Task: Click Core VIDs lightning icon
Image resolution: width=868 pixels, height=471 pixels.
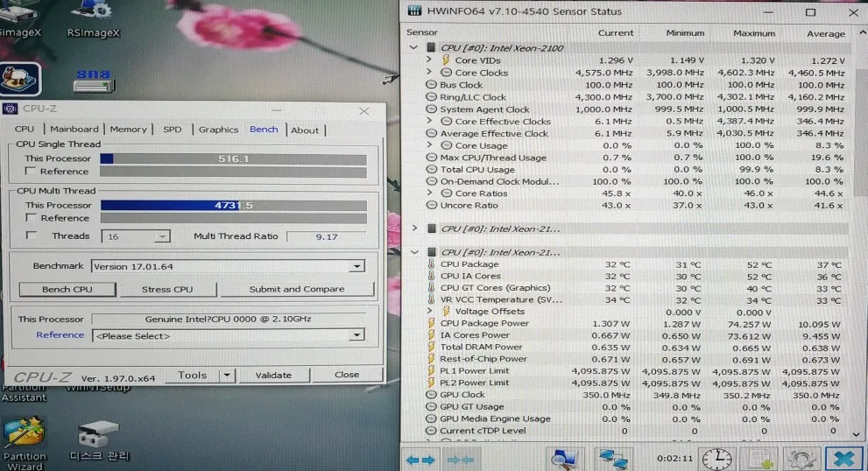Action: click(446, 60)
